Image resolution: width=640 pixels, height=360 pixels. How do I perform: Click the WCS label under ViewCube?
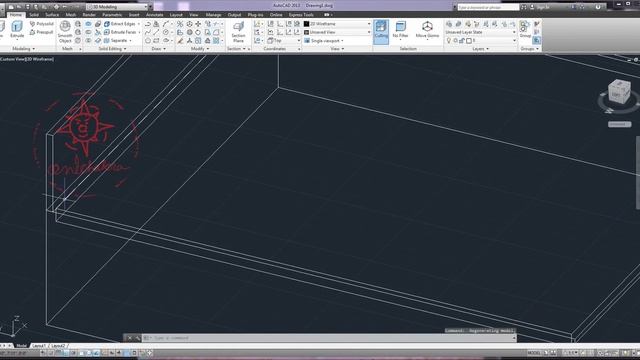(x=619, y=124)
